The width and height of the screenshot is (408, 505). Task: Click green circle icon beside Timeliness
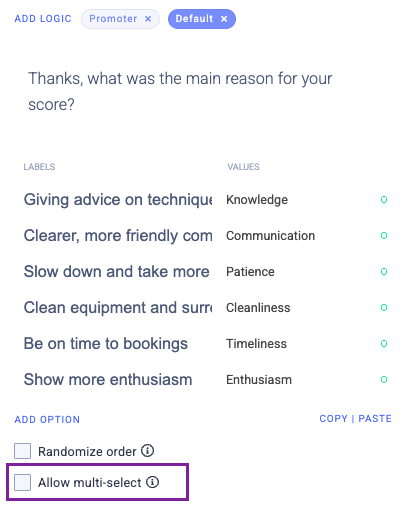[384, 344]
